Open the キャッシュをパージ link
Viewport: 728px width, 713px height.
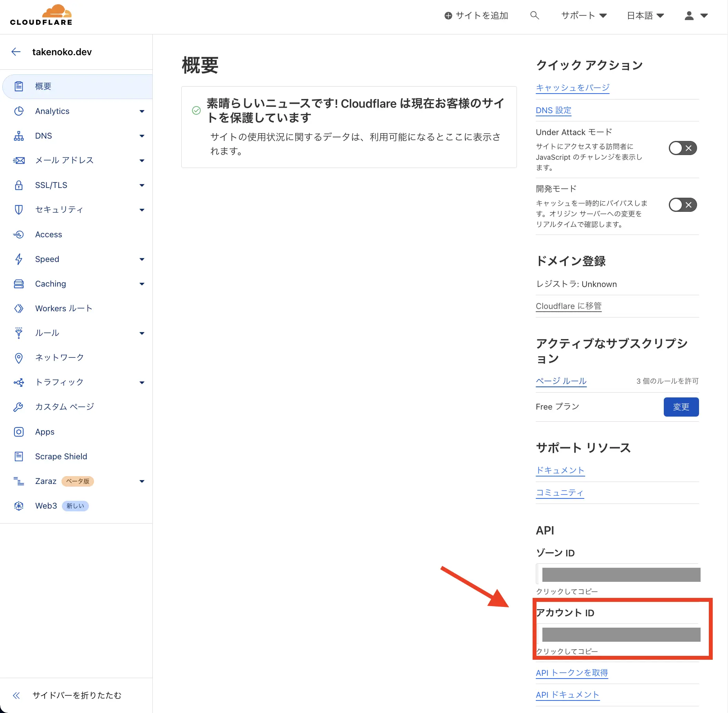[572, 87]
